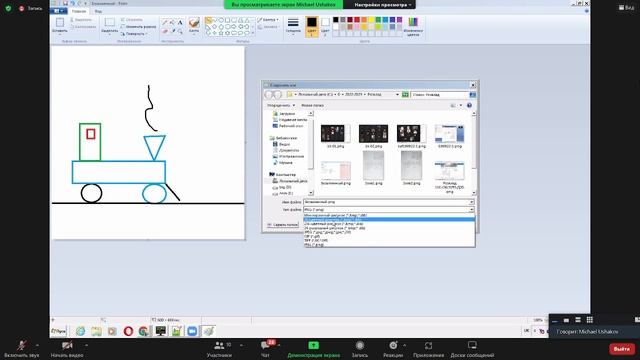
Task: Click the Windows Start (Пуск) button
Action: [59, 331]
